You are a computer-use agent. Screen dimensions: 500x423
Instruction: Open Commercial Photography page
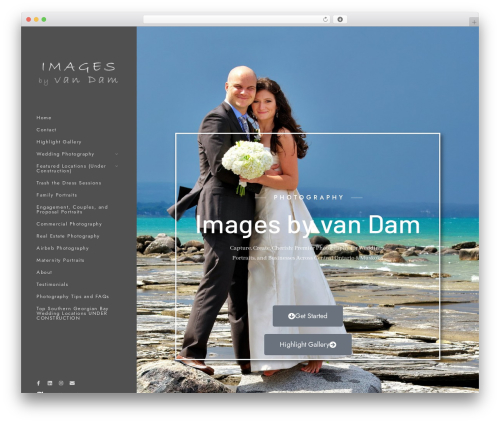69,224
